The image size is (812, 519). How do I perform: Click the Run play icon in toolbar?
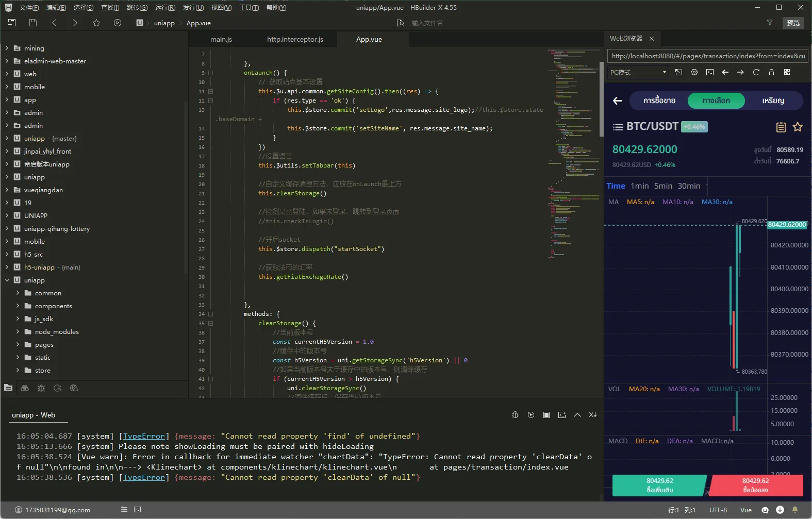[x=118, y=23]
